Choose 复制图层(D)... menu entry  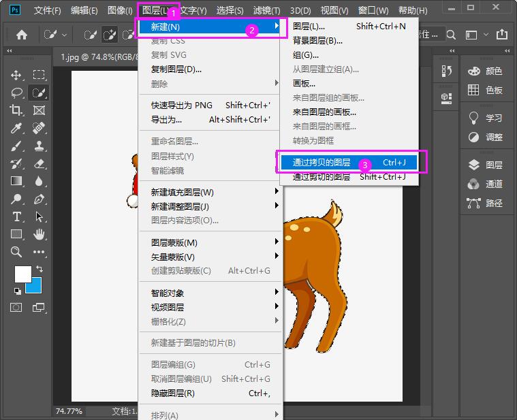pos(210,69)
